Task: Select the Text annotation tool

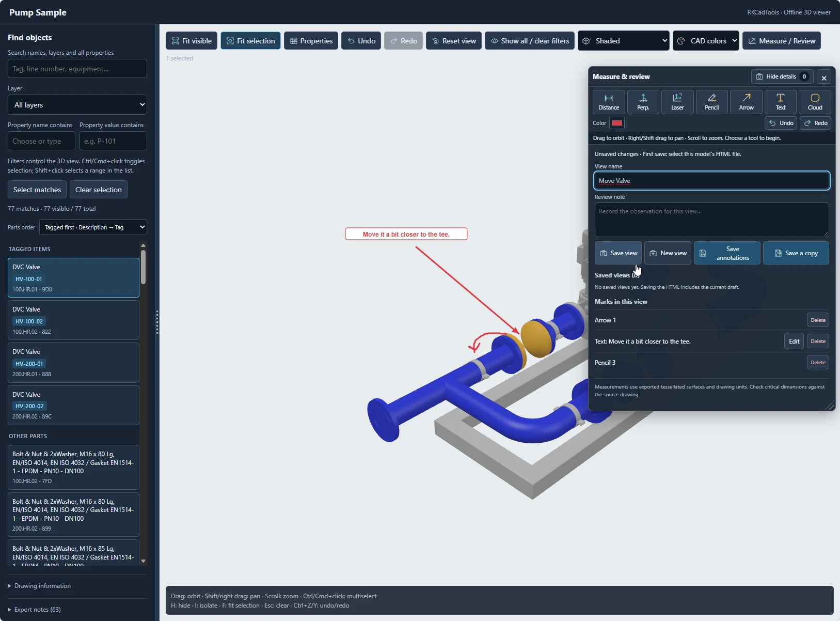Action: coord(780,102)
